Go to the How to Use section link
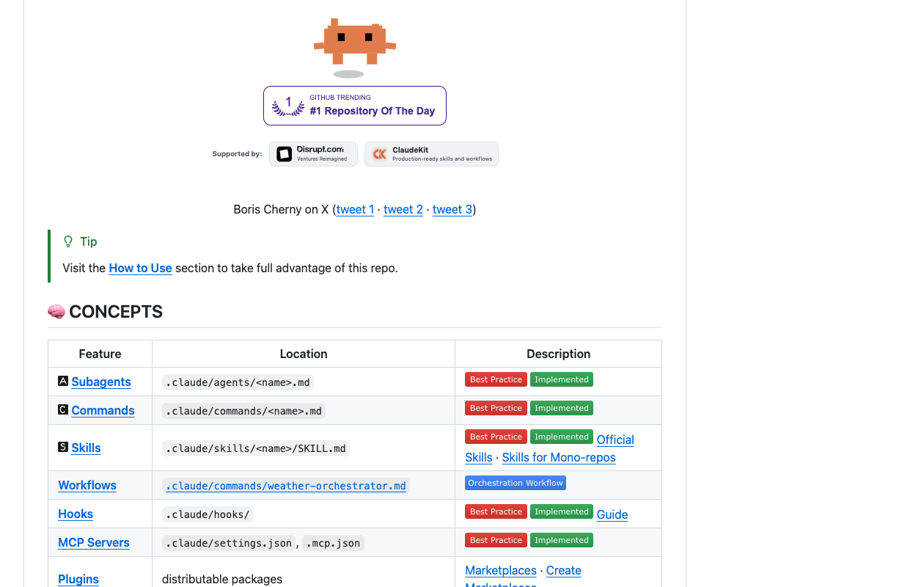The image size is (924, 587). tap(140, 268)
